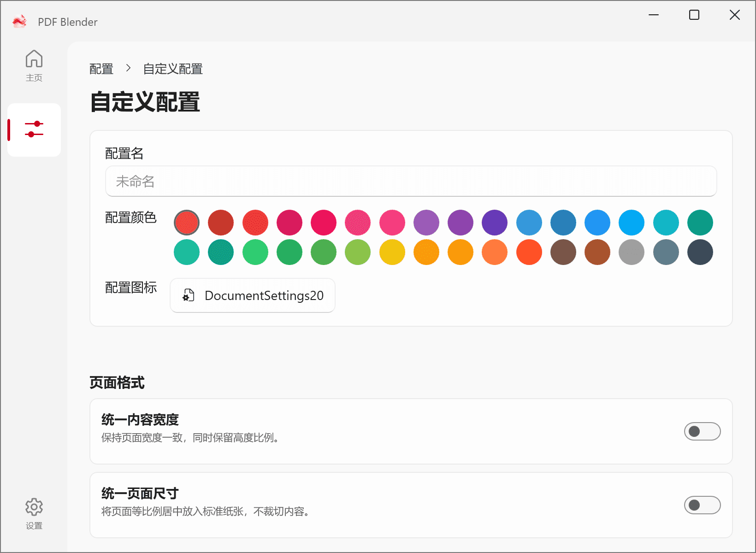Select the selected red swatch with gray ring
The image size is (756, 553).
pyautogui.click(x=187, y=223)
